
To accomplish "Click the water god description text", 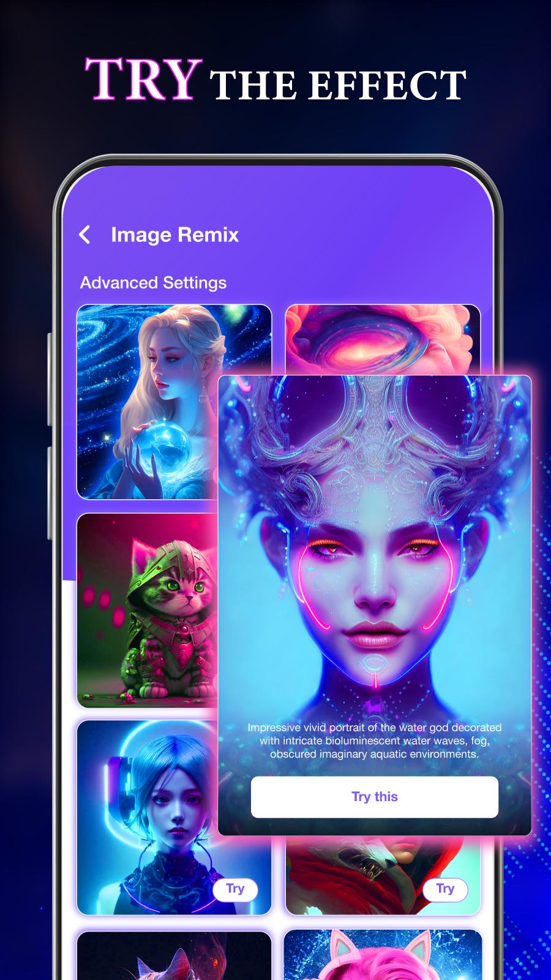I will 375,741.
